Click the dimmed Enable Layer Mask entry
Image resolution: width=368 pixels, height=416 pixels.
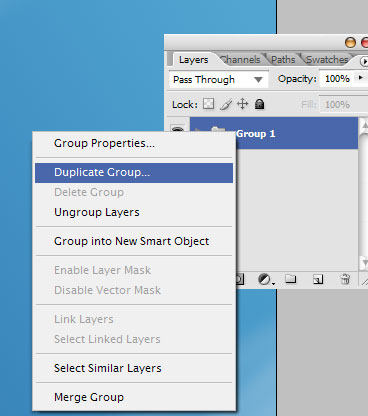(x=134, y=270)
